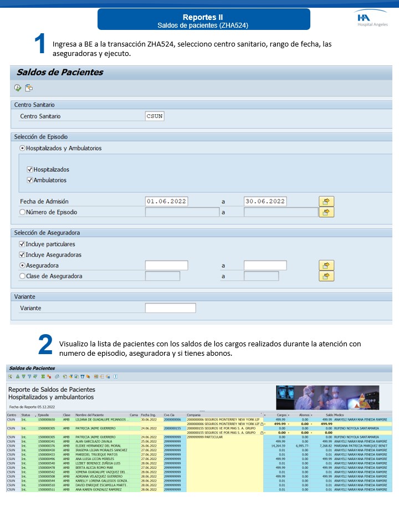Click the Get Variant icon beside Execute
The height and width of the screenshot is (532, 399).
coord(29,88)
